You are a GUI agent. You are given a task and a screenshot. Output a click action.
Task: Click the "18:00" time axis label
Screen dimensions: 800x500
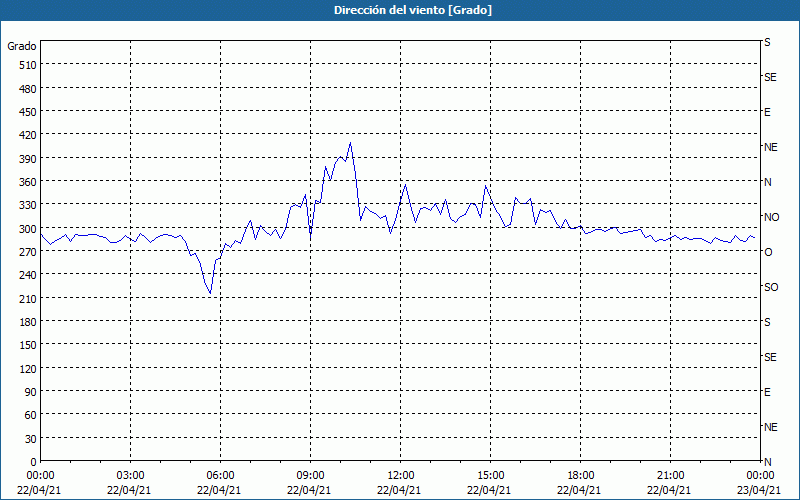tap(581, 476)
